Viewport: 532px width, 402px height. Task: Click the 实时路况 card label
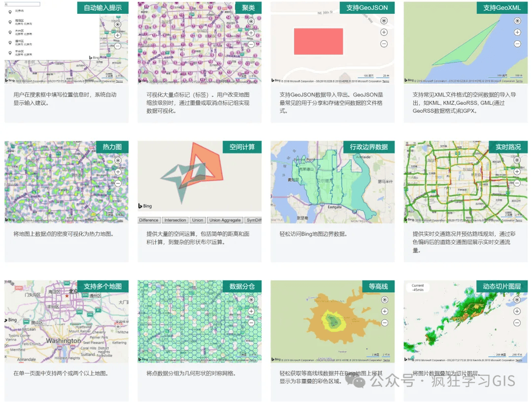[x=508, y=147]
